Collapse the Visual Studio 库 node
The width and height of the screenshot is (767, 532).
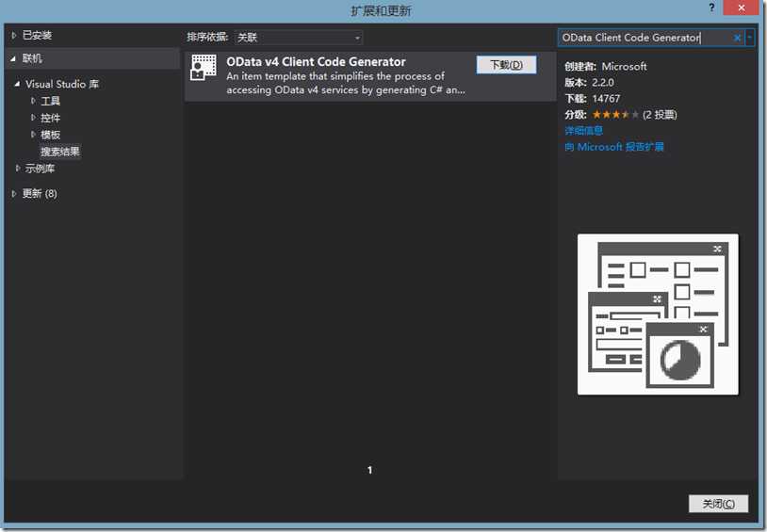click(17, 84)
